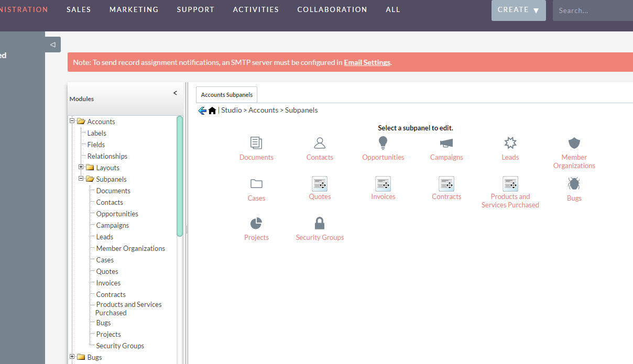Expand the Layouts folder in tree
Viewport: 633px width, 364px height.
[81, 167]
